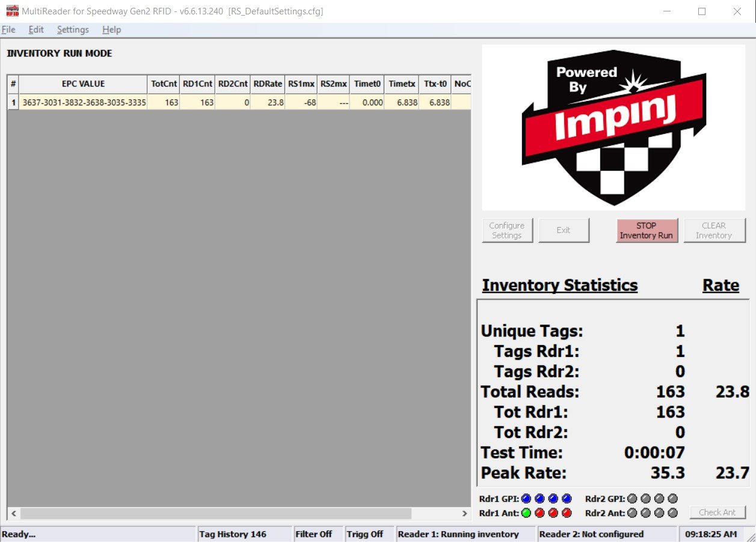
Task: Click the 0.000 Timet0 cell
Action: tap(367, 102)
